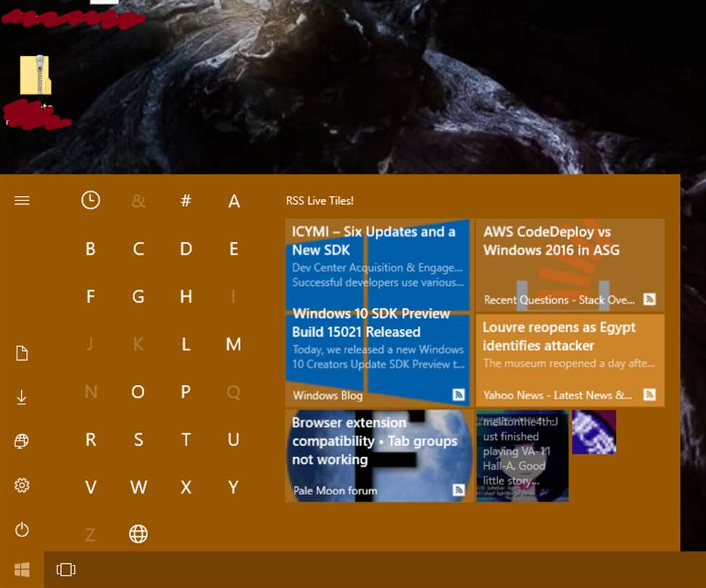Jump to apps starting with G
Image resolution: width=706 pixels, height=588 pixels.
139,296
